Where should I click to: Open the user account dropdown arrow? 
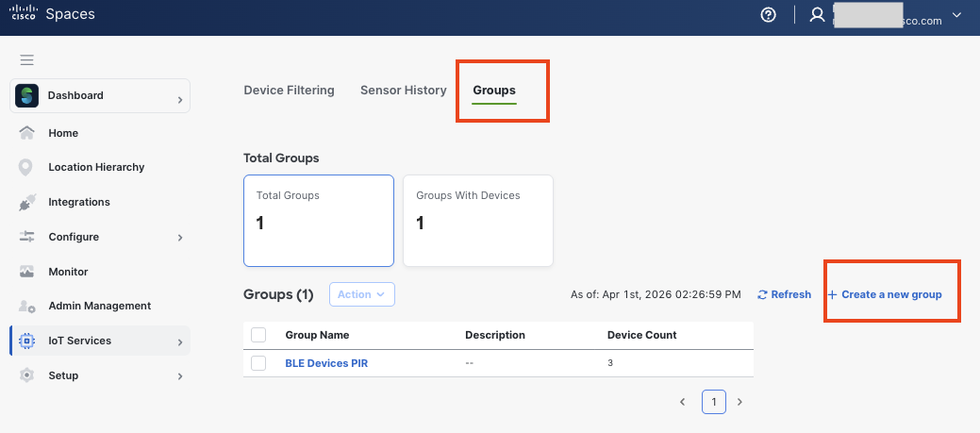click(x=956, y=16)
